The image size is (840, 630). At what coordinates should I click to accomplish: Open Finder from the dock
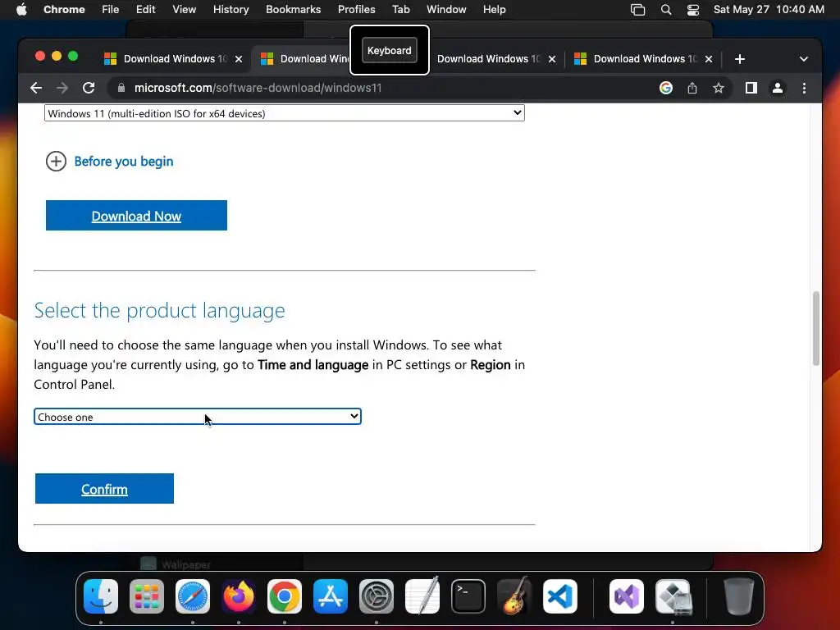point(101,596)
